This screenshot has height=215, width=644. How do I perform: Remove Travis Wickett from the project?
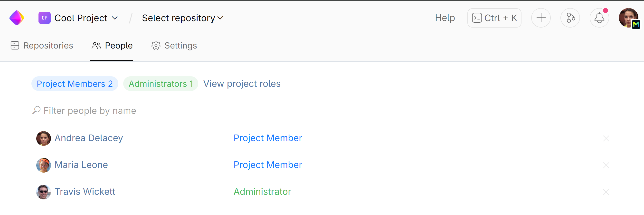(606, 192)
